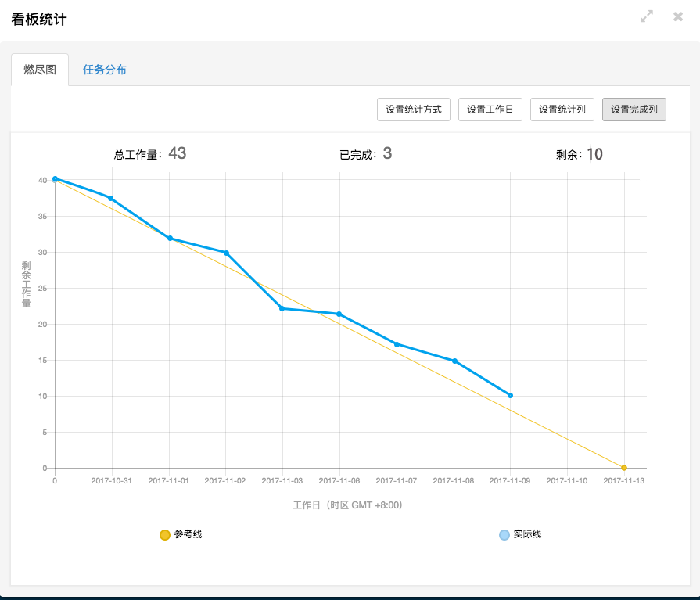Click the actual line data point at 2017-11-09
The width and height of the screenshot is (700, 600).
tap(510, 395)
